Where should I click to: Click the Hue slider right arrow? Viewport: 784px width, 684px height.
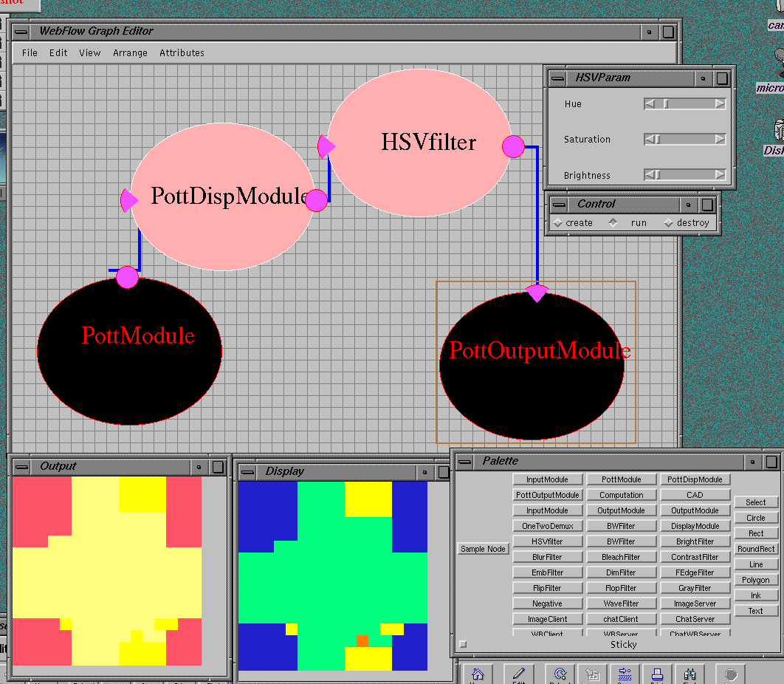click(x=720, y=103)
